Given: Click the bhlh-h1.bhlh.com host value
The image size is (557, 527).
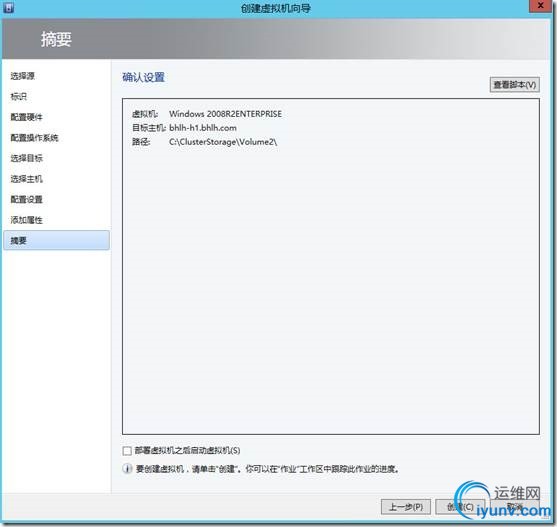Looking at the screenshot, I should (x=203, y=128).
